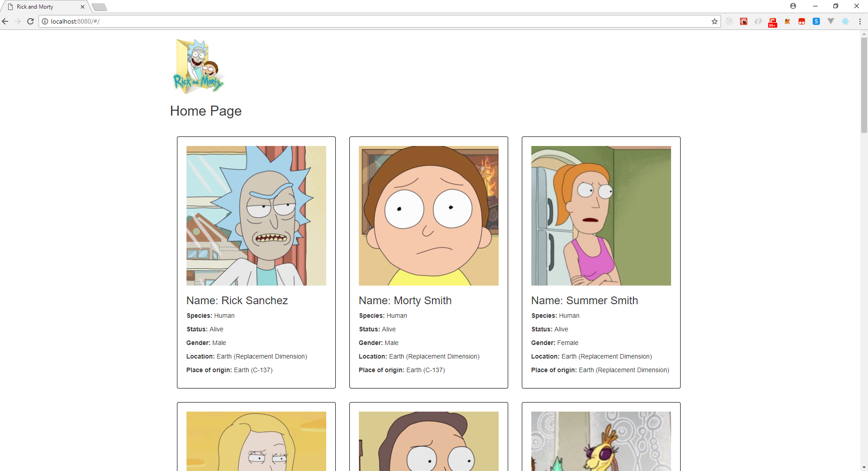Click Rick Sanchez's 'Place of origin' line

[x=230, y=370]
